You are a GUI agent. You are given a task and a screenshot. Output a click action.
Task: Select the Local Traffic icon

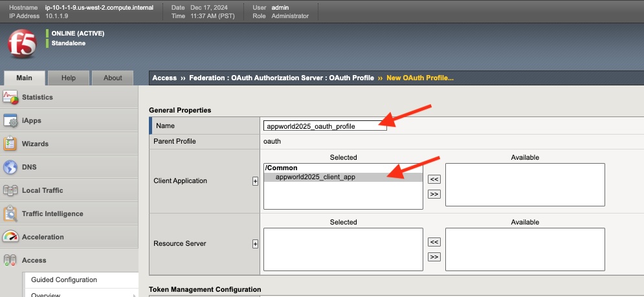click(10, 191)
